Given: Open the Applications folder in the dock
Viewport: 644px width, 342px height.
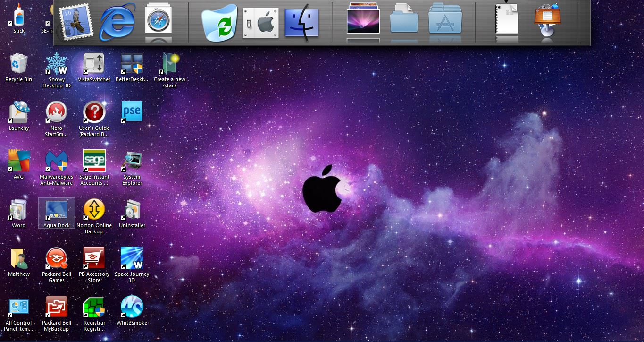Looking at the screenshot, I should click(x=445, y=20).
